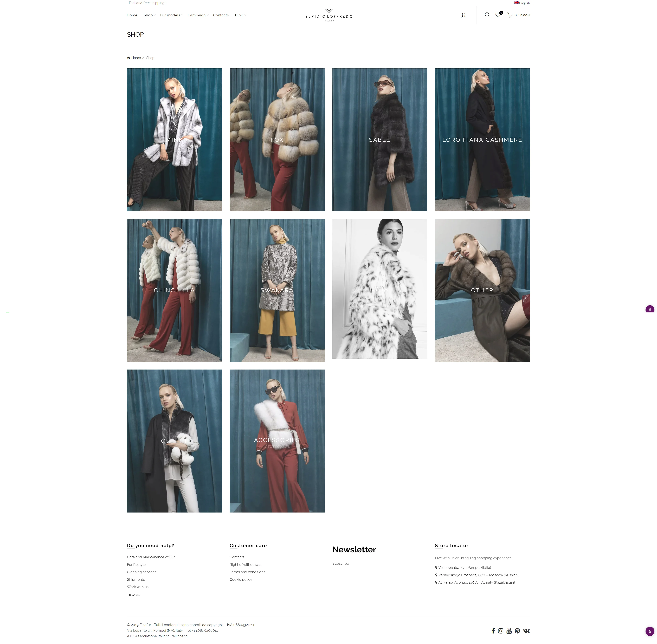Open Care and Maintenance of Fur
Image resolution: width=657 pixels, height=644 pixels.
[x=151, y=557]
